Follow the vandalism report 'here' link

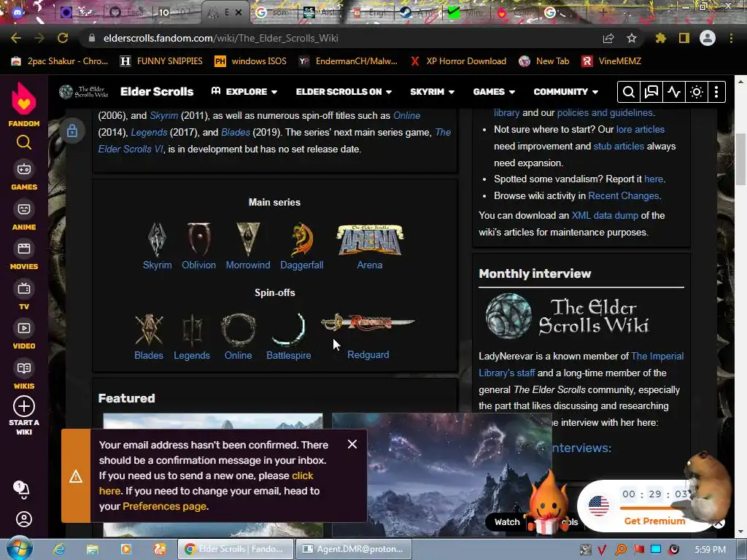(653, 179)
